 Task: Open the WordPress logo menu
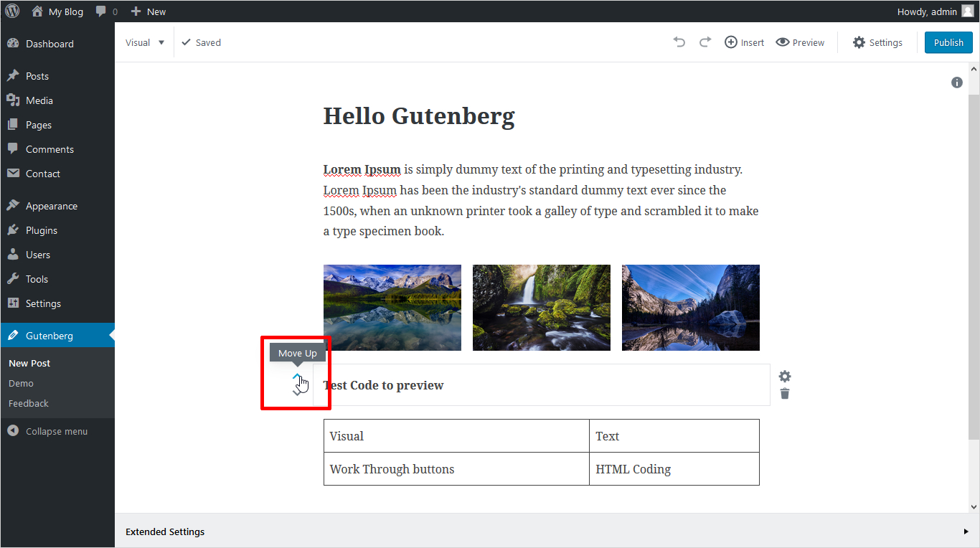point(12,11)
